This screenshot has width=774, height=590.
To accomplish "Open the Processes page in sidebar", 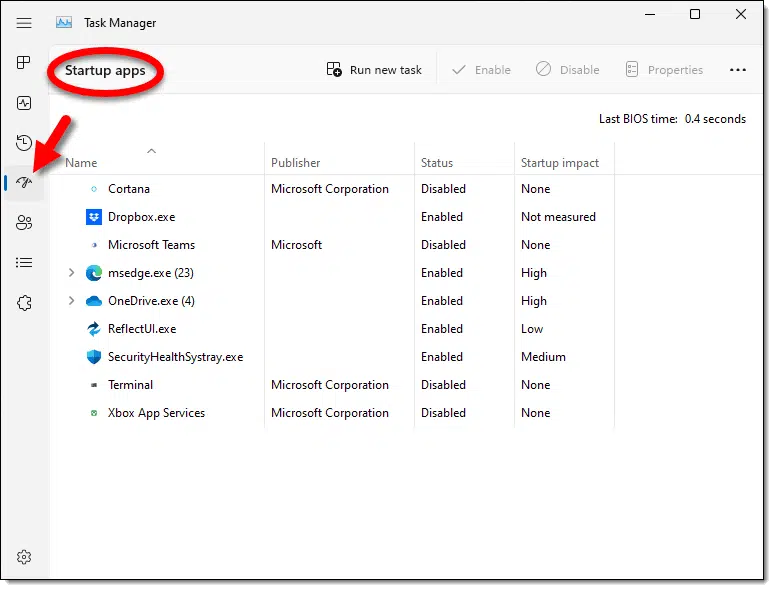I will point(24,62).
